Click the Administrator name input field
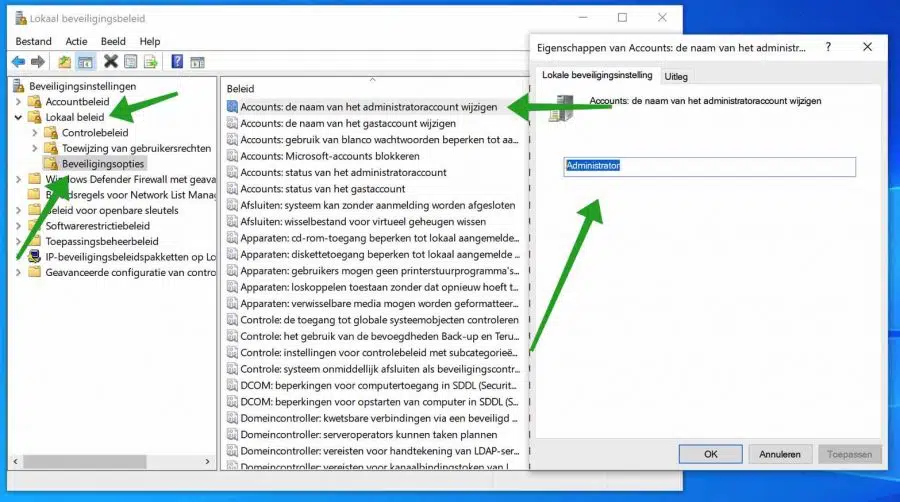This screenshot has width=900, height=502. coord(709,166)
